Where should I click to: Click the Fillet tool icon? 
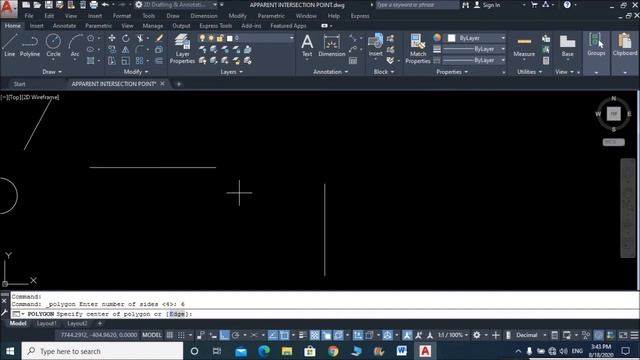(x=140, y=50)
